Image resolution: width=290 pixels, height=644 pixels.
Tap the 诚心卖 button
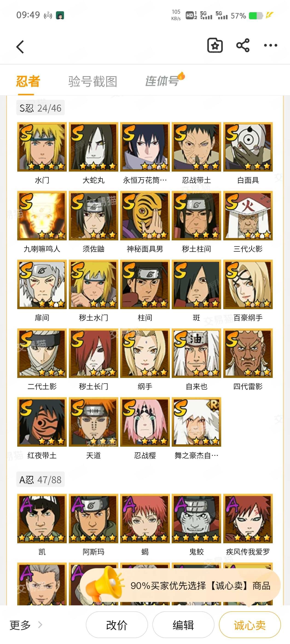[x=250, y=625]
